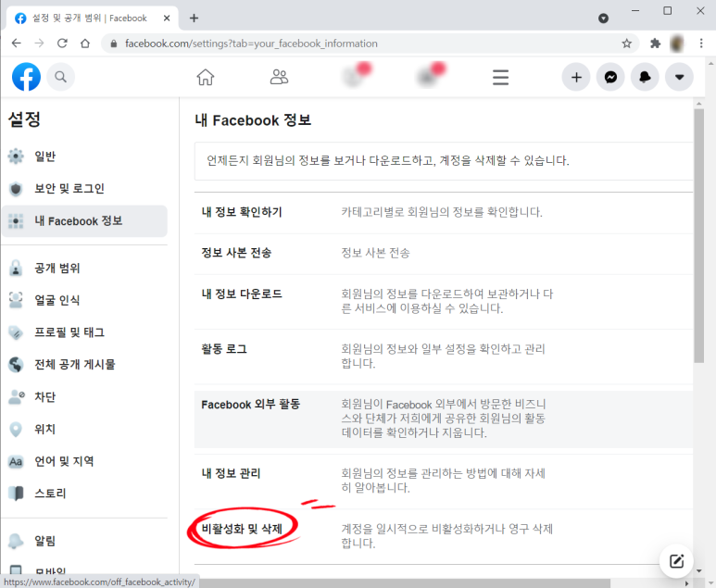Click the globe icon next to 전체 공개 게시물

point(16,364)
